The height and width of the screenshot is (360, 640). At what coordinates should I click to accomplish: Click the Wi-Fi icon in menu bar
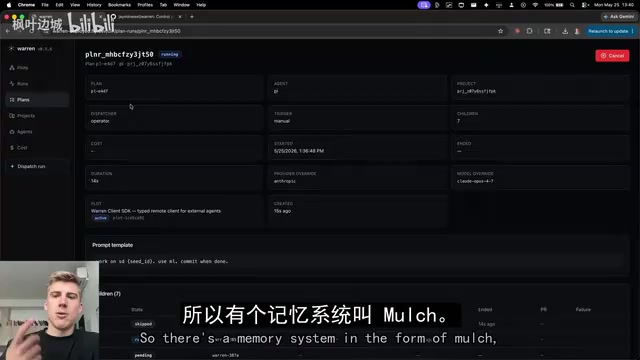click(535, 5)
